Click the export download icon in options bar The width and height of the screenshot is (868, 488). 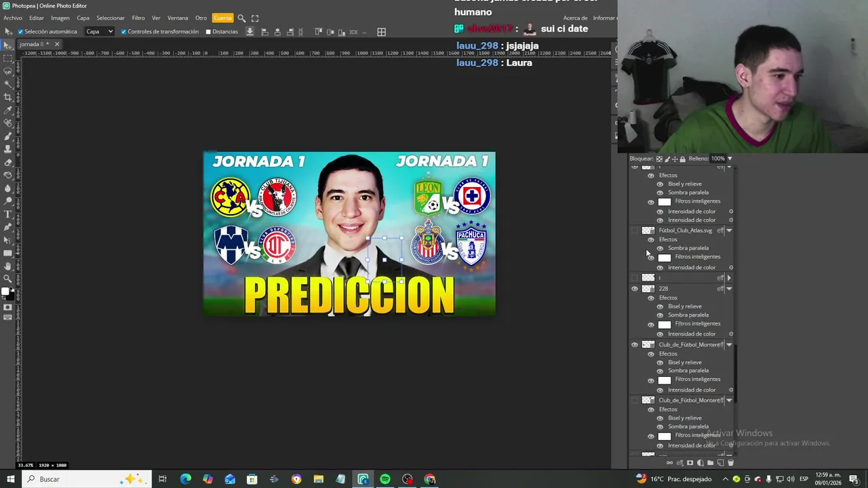(x=250, y=32)
